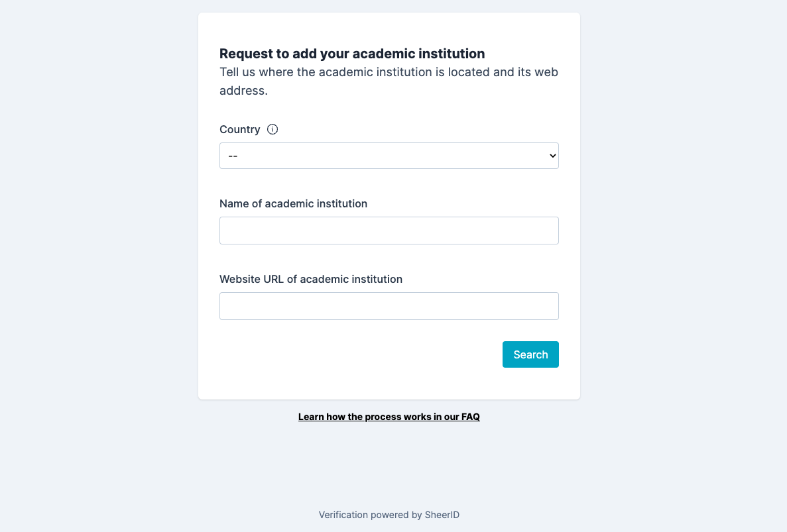Click the 'Name of academic institution' label

pyautogui.click(x=293, y=203)
